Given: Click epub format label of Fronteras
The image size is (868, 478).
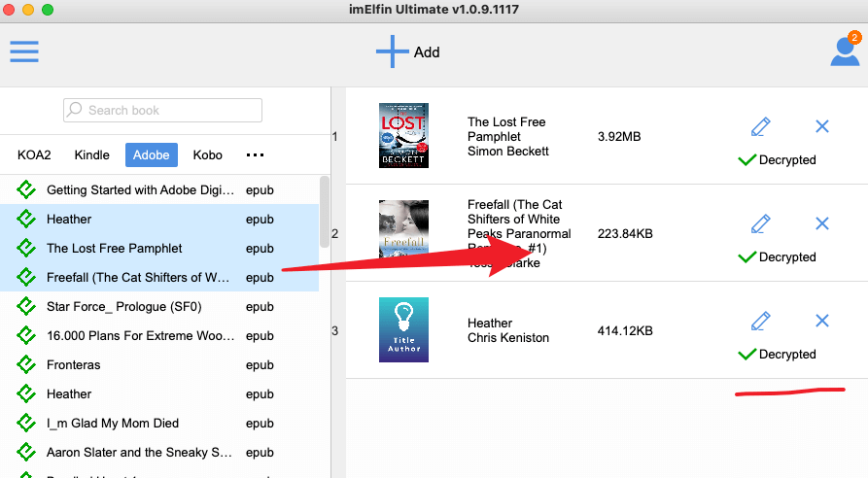Looking at the screenshot, I should [260, 365].
